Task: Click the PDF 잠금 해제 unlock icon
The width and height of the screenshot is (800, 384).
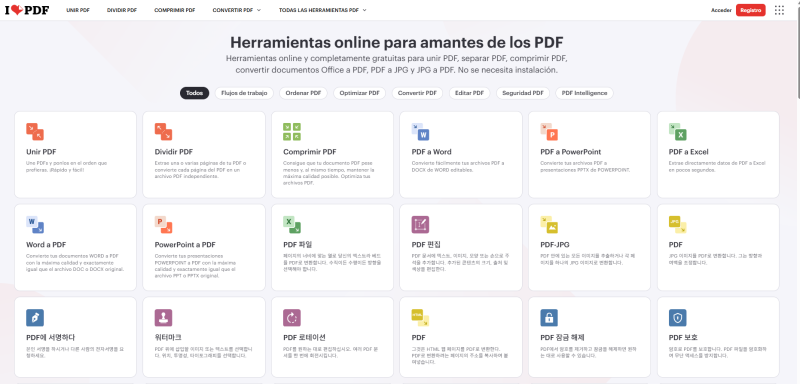Action: (x=549, y=318)
